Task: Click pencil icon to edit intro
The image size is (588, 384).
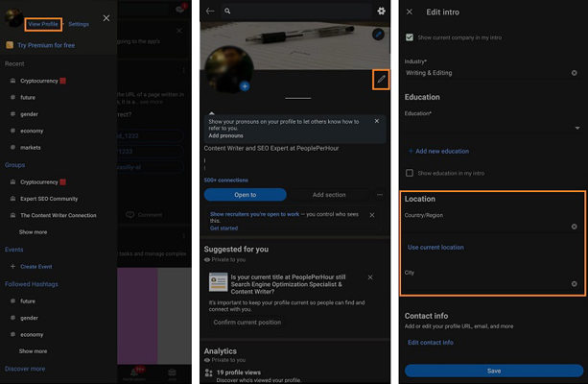Action: point(381,80)
